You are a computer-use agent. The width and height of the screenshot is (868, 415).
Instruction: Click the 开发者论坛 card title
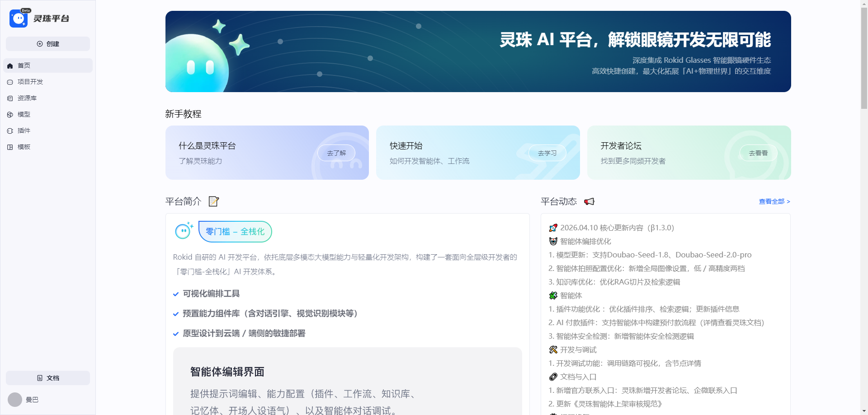[x=621, y=145]
